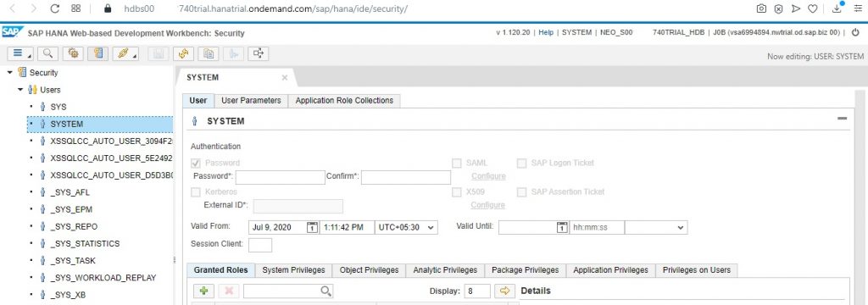This screenshot has width=868, height=305.
Task: Open the Object Privileges tab
Action: pos(369,270)
